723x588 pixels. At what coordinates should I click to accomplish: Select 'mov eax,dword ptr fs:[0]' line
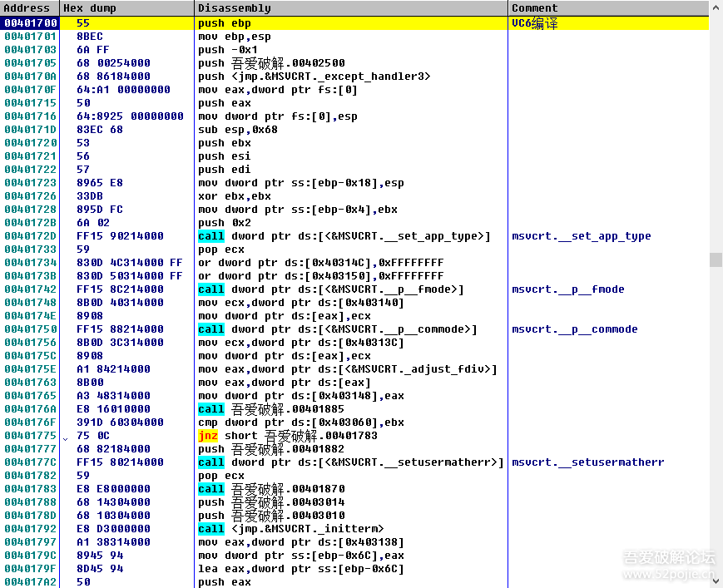(x=278, y=90)
